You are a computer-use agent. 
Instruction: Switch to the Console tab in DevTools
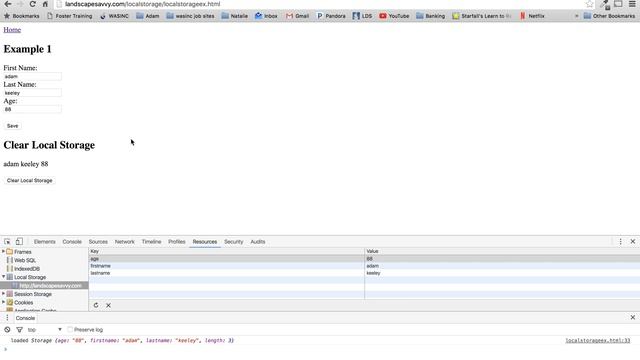click(x=72, y=242)
